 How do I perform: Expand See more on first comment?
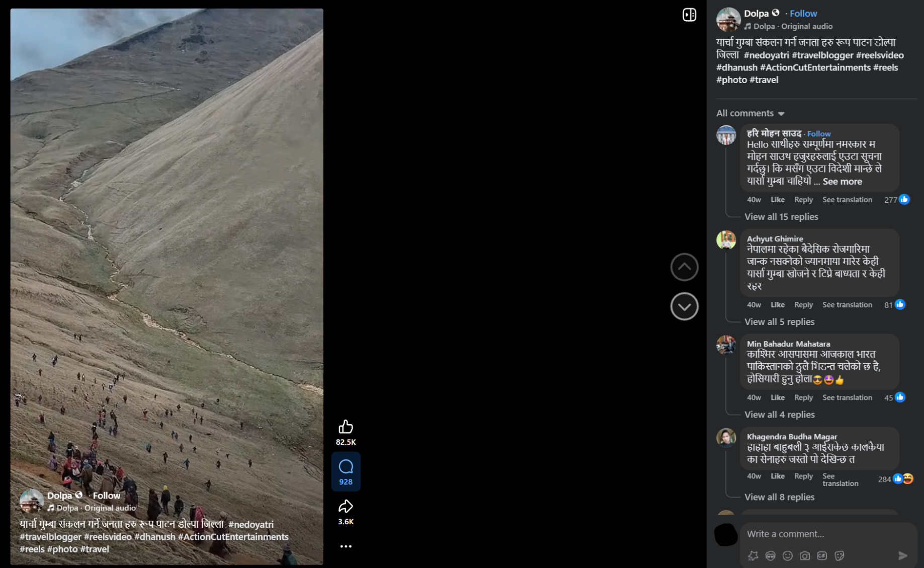842,182
